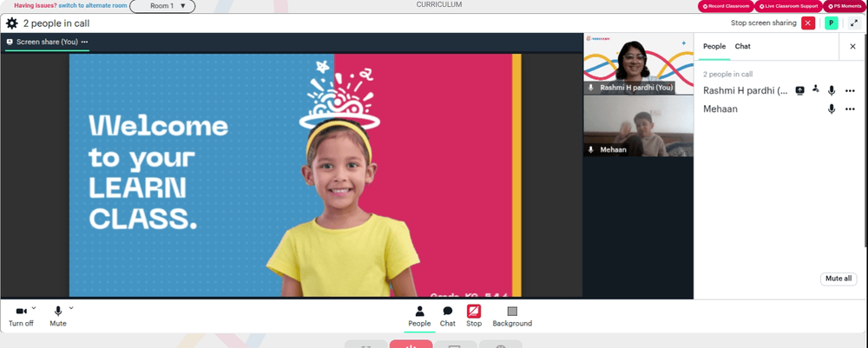Click 'Stop screen sharing' label

763,23
